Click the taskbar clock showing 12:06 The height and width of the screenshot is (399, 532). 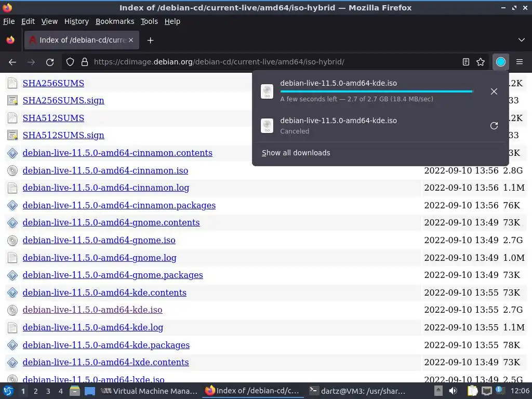pos(520,391)
